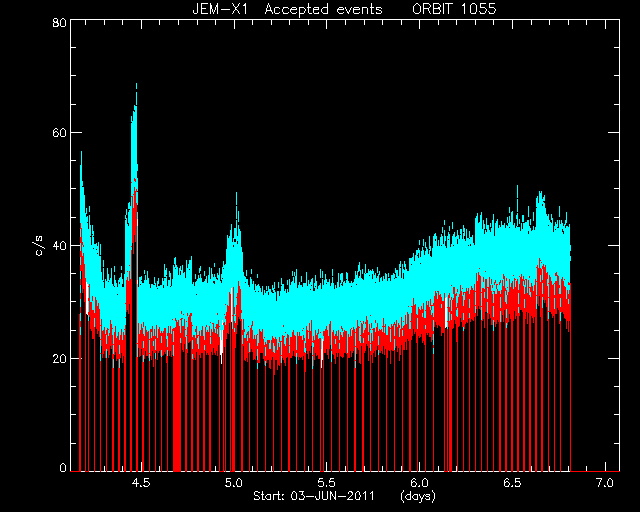Viewport: 640px width, 512px height.
Task: Click the 20 tick label on the y-axis
Action: [x=59, y=358]
